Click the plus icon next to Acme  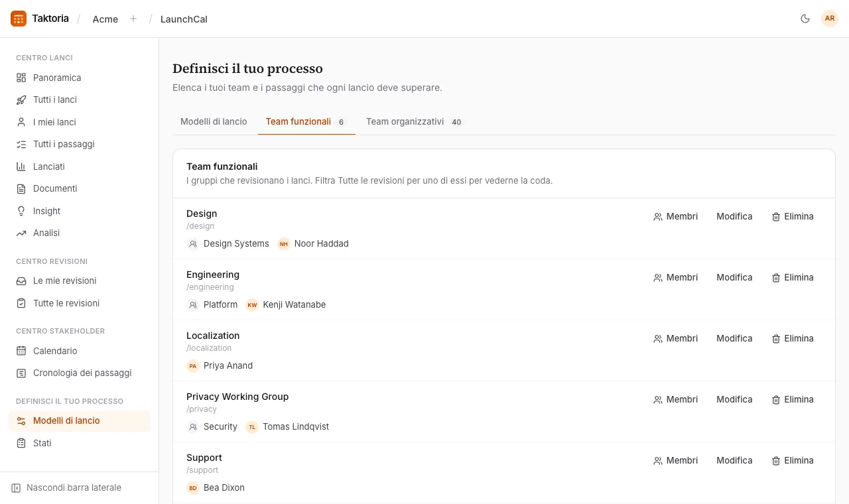pos(133,19)
